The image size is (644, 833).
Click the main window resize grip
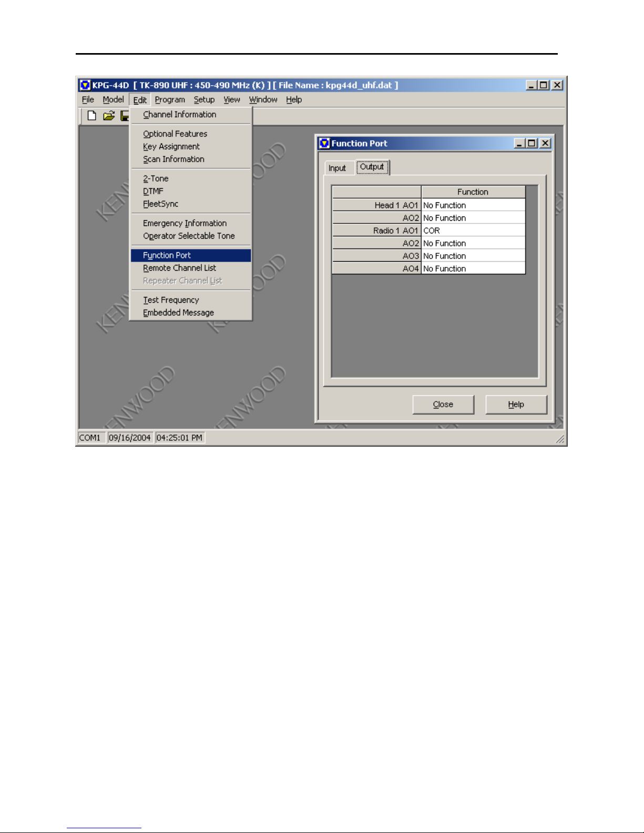pos(560,439)
